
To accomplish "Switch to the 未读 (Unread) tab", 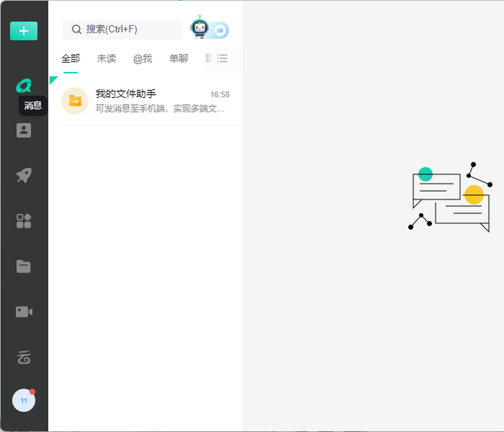I will pyautogui.click(x=106, y=59).
